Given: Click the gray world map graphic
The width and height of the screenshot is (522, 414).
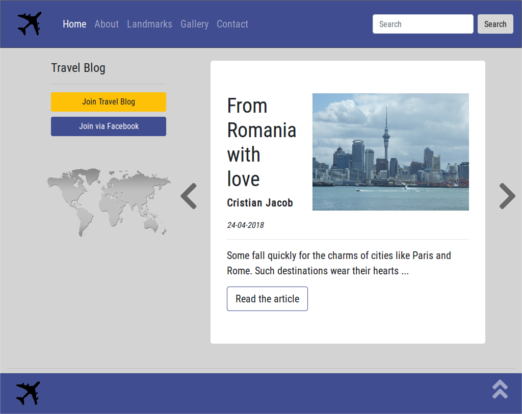Looking at the screenshot, I should 109,202.
